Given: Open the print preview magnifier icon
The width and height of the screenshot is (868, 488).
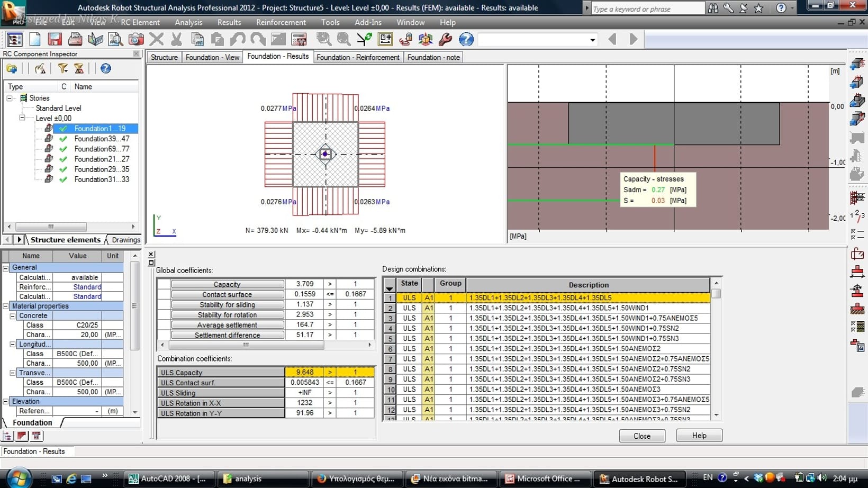Looking at the screenshot, I should click(x=115, y=39).
